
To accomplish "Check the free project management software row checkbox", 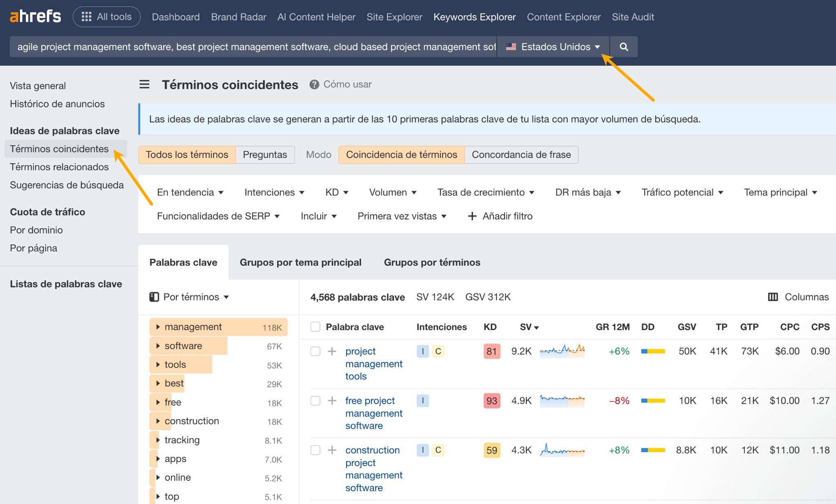I will 315,401.
